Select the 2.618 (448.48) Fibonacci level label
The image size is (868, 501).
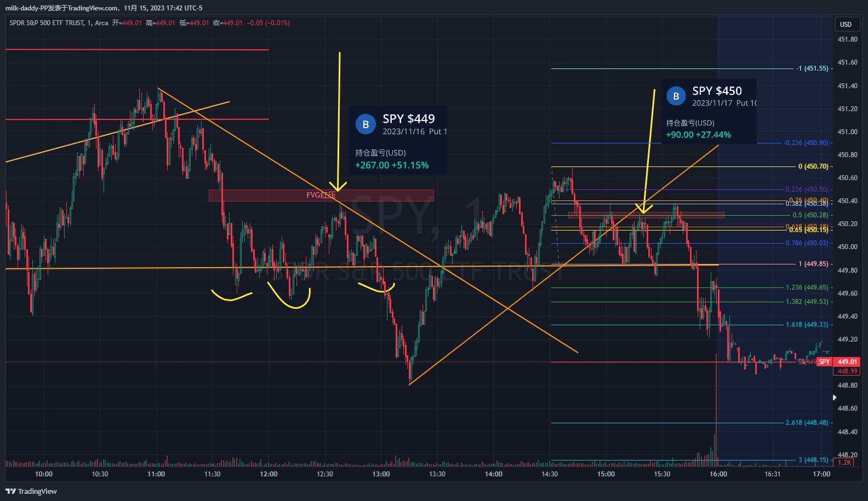(807, 423)
